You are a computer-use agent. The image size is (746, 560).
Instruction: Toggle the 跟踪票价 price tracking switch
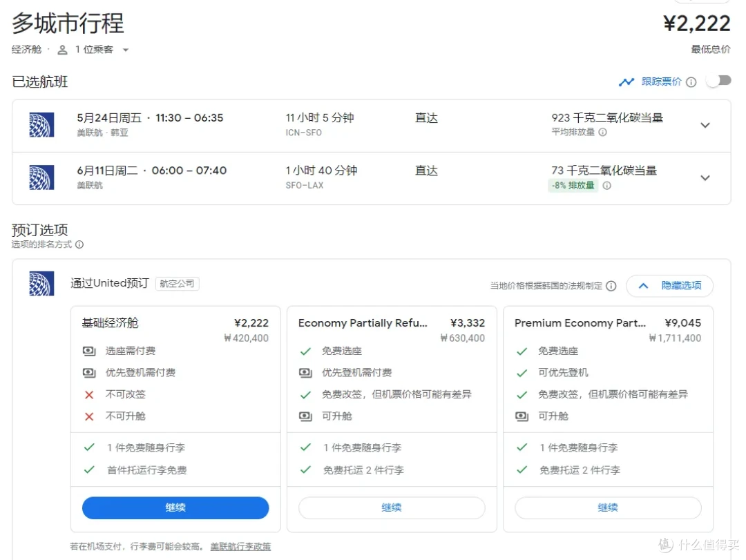tap(719, 81)
